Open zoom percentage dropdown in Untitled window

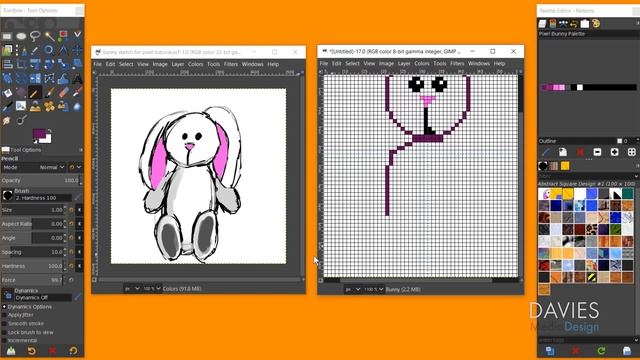point(374,289)
